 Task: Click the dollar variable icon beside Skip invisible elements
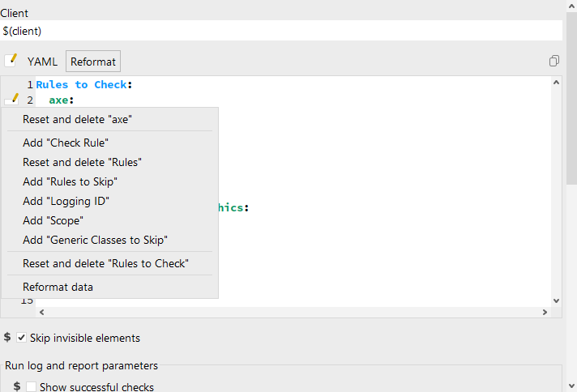[x=7, y=338]
